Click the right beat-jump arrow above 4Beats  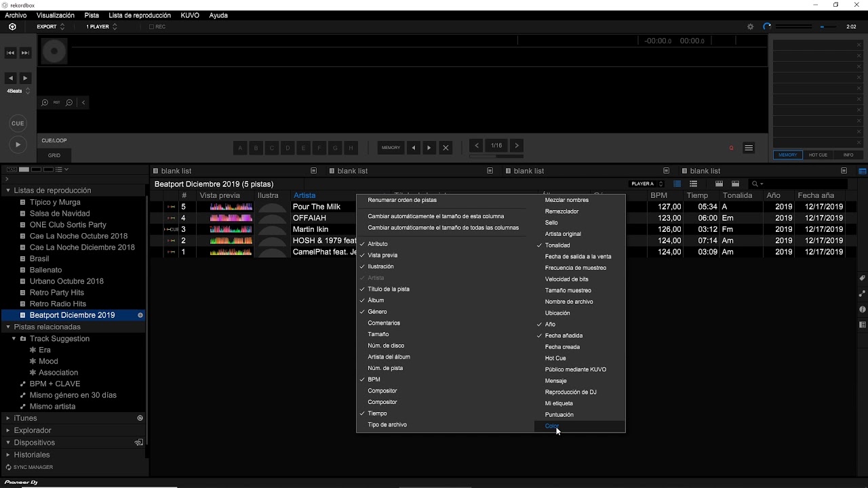pyautogui.click(x=25, y=79)
